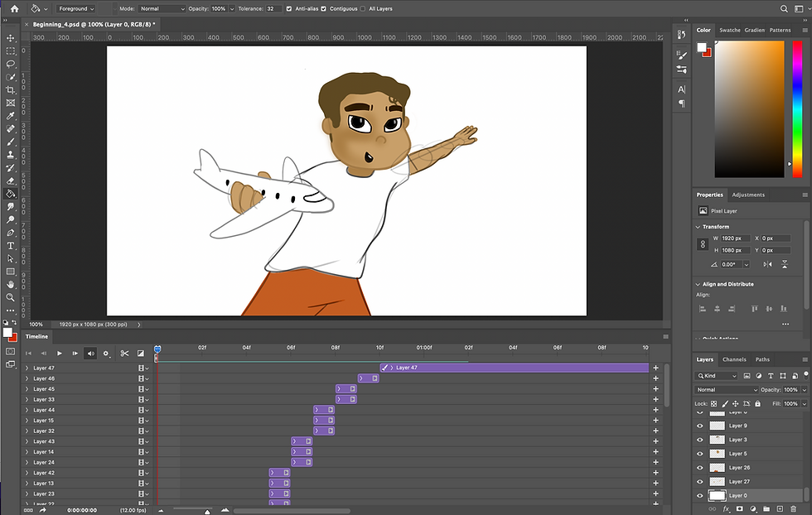Select the Rectangular Marquee tool
Screen dimensions: 812x515
coord(10,51)
